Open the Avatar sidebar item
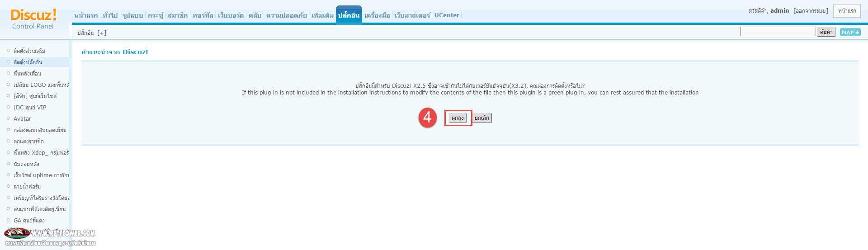 point(22,118)
